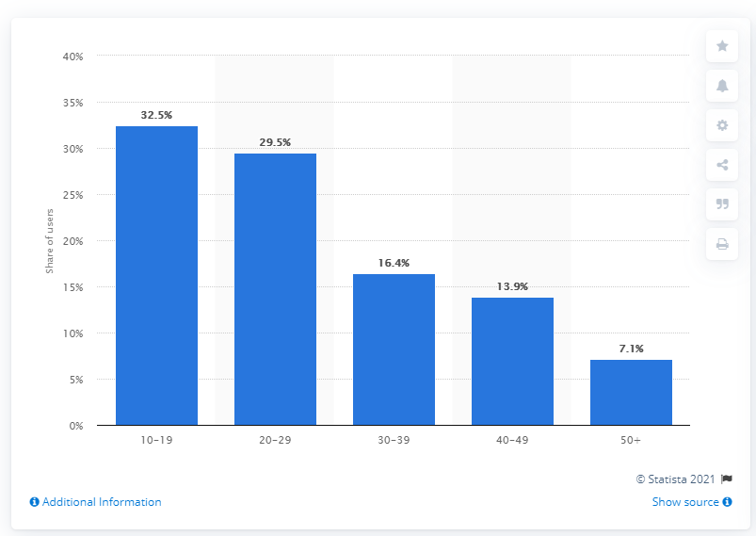Select the 50+ age group bar
756x536 pixels.
coord(631,393)
